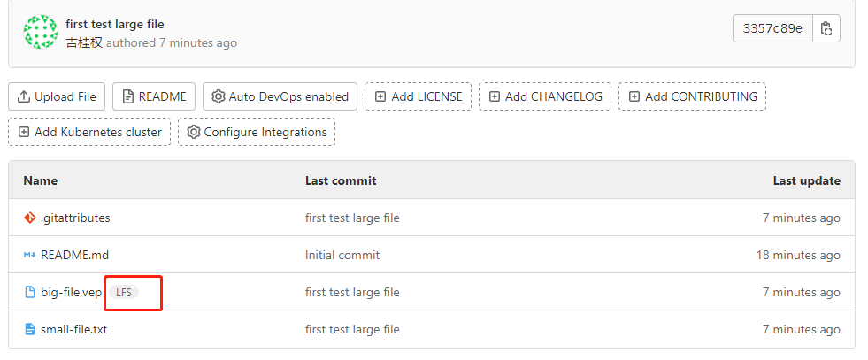Click the LFS badge beside big-file.vep

click(x=124, y=292)
